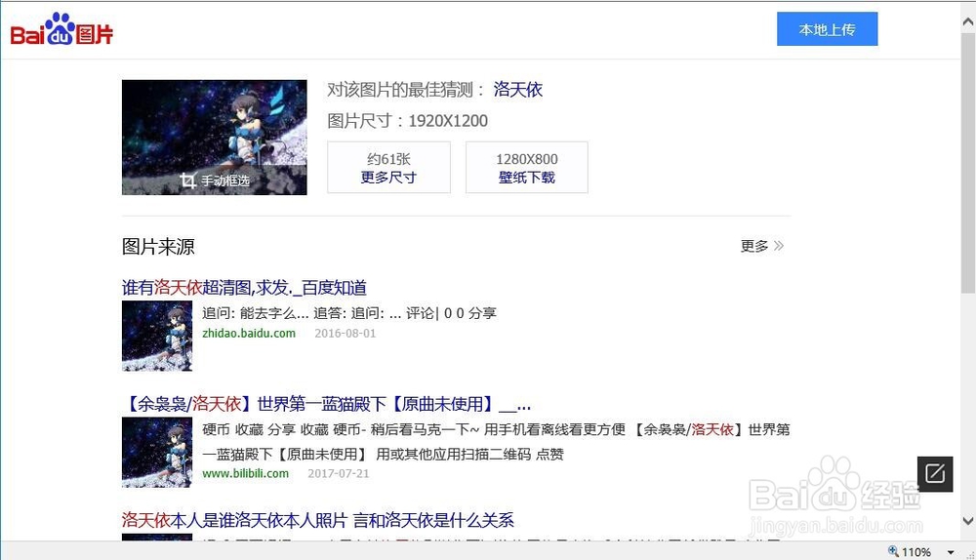
Task: Click 约61张 更多尺寸 button
Action: (389, 168)
